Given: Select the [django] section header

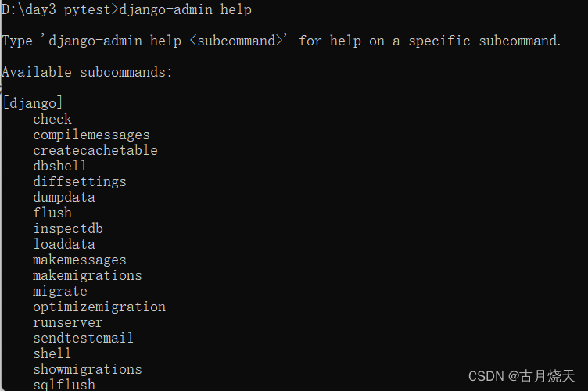Looking at the screenshot, I should point(33,102).
